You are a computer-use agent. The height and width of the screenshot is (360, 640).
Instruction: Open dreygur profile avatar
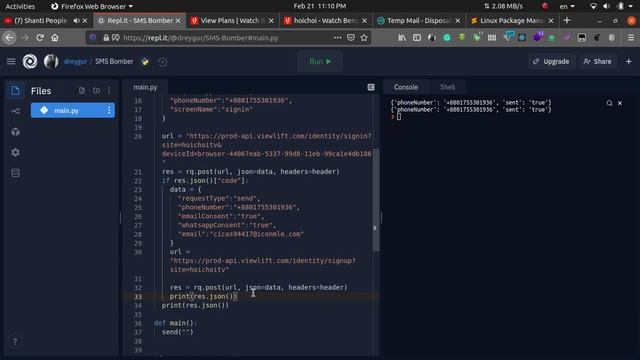click(x=51, y=62)
